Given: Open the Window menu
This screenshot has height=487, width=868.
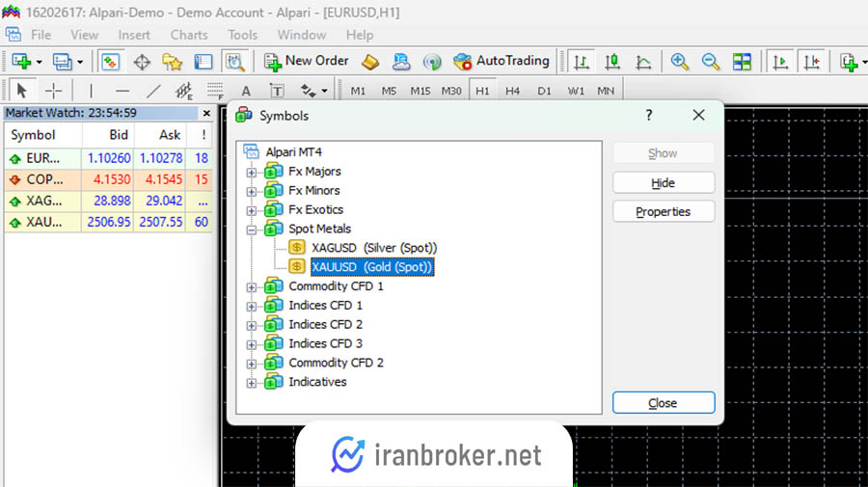Looking at the screenshot, I should point(302,35).
